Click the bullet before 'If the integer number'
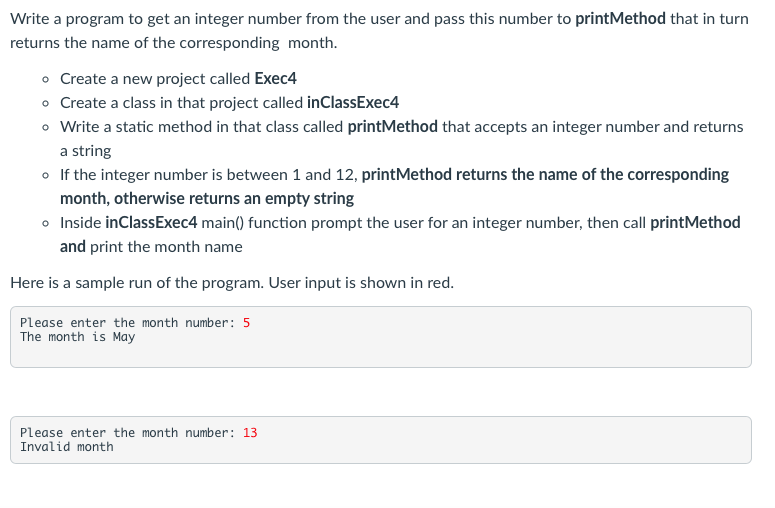 (x=45, y=176)
